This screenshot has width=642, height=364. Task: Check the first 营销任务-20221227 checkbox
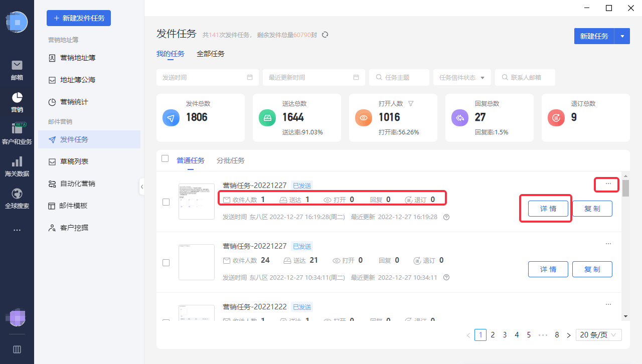click(x=166, y=202)
